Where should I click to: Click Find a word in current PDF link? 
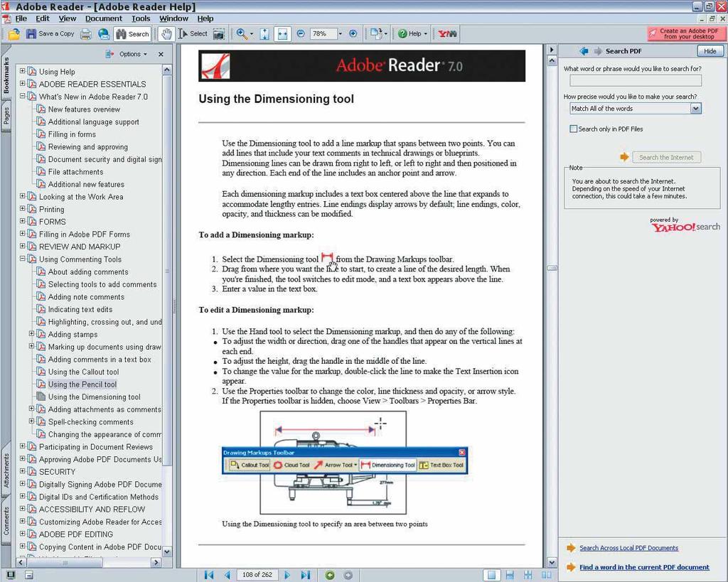[644, 566]
